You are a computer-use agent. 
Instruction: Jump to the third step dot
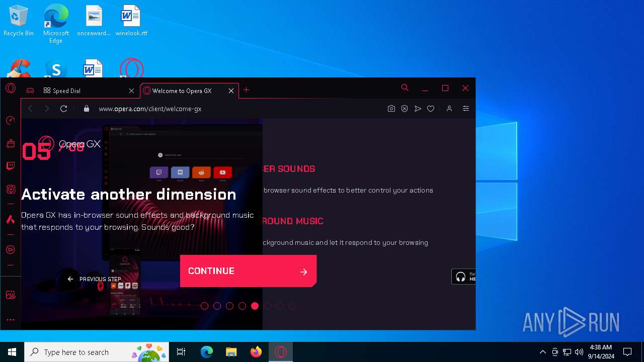click(229, 306)
